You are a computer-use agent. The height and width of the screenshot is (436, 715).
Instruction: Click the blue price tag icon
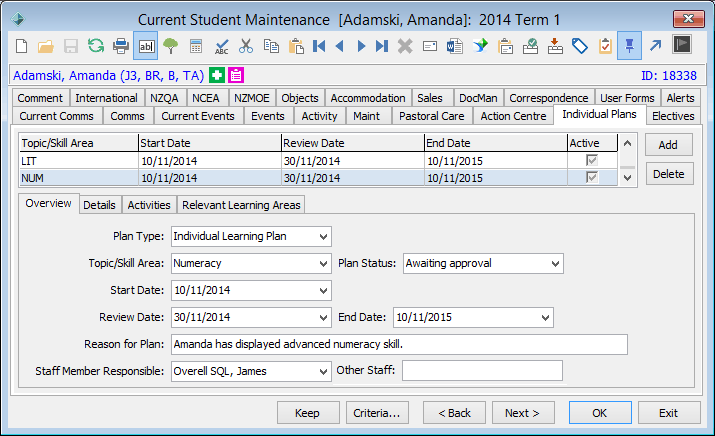point(580,46)
